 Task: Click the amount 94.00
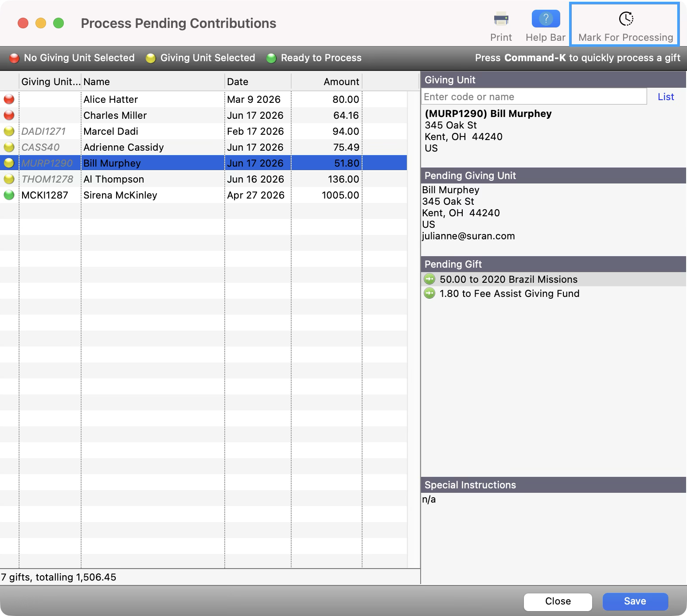pos(346,131)
